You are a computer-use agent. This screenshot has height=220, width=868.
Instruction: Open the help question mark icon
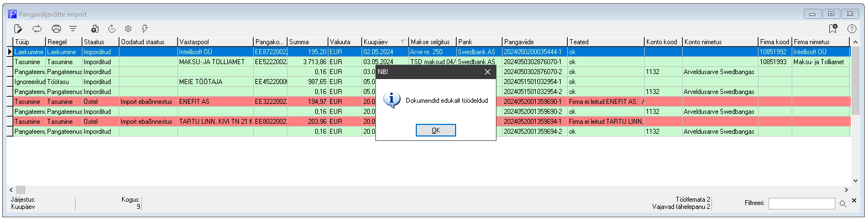click(x=852, y=29)
